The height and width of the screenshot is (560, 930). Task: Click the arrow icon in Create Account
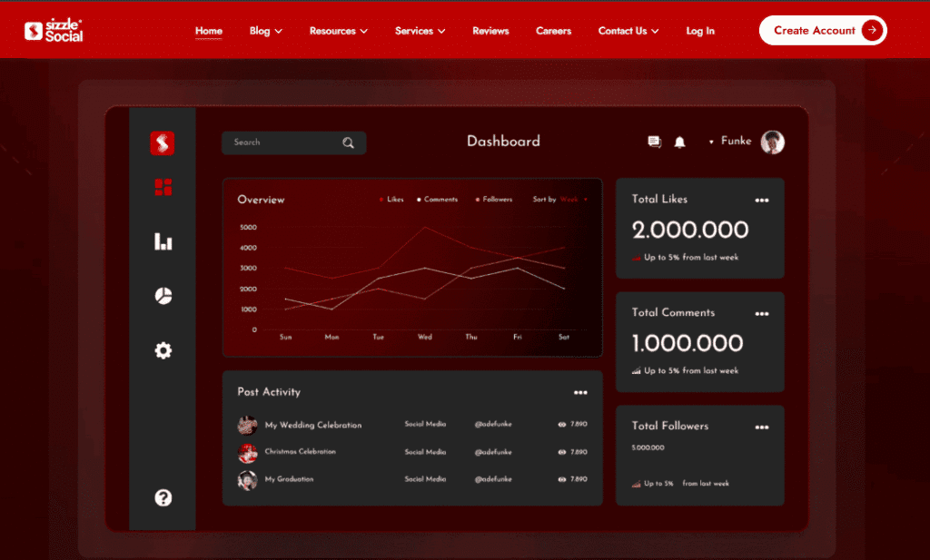(x=872, y=30)
